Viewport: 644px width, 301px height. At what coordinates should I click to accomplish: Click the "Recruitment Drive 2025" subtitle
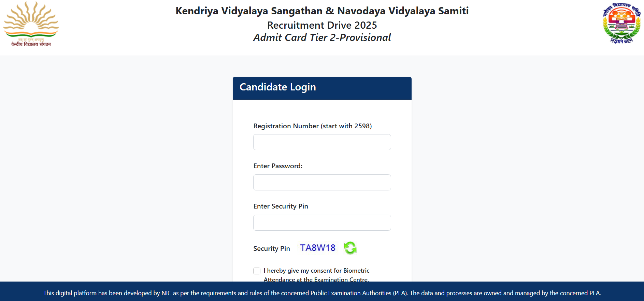322,25
